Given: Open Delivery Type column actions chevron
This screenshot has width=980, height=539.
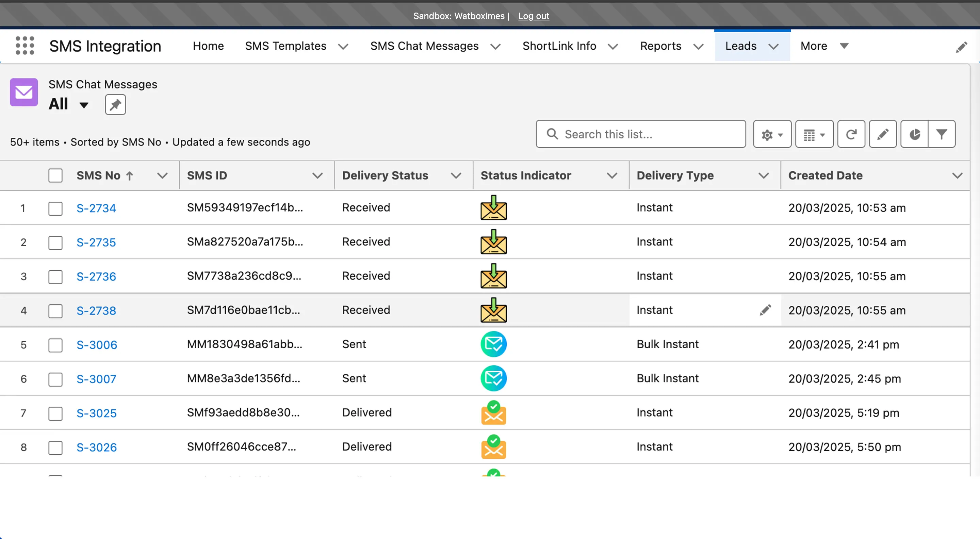Looking at the screenshot, I should coord(764,175).
